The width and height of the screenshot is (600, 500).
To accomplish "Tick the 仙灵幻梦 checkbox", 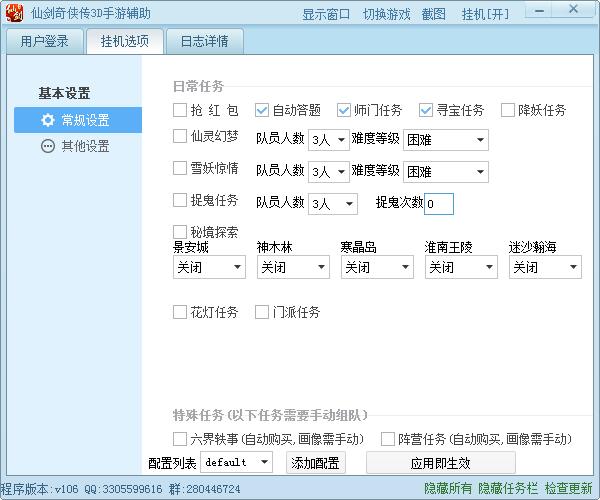I will pyautogui.click(x=180, y=136).
